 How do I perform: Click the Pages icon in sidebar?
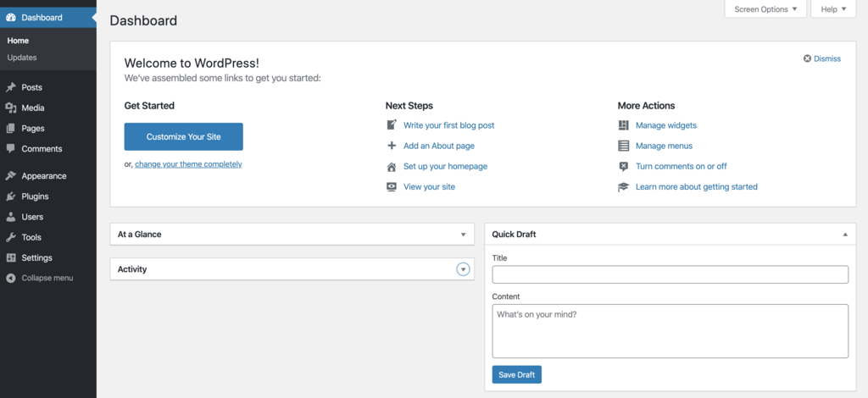10,129
